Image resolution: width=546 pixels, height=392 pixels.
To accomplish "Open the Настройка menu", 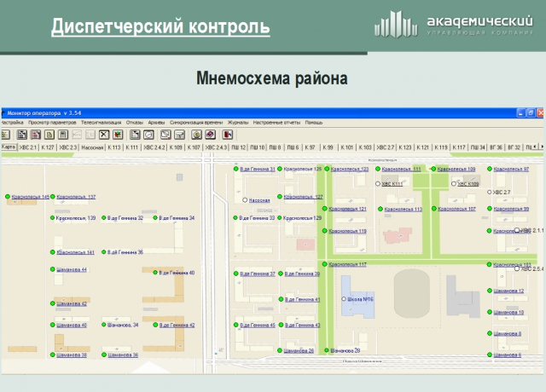I will point(12,123).
